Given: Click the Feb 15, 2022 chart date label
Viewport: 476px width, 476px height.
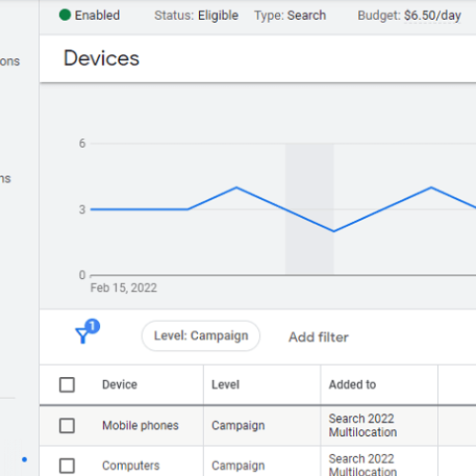Looking at the screenshot, I should [x=124, y=288].
